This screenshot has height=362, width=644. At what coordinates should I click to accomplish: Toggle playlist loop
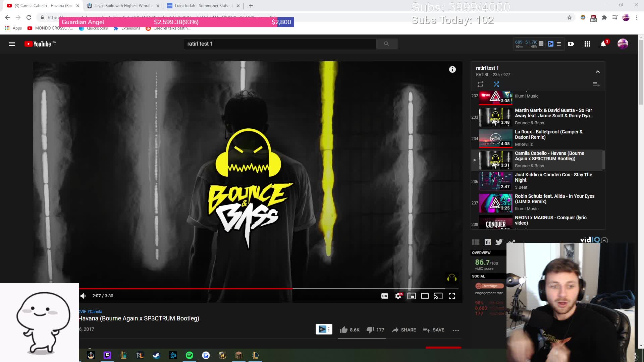(x=480, y=84)
